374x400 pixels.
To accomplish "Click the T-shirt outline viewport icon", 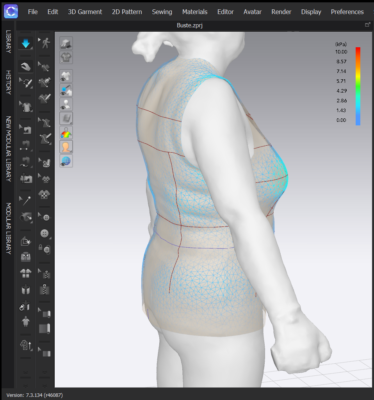I will (x=66, y=57).
